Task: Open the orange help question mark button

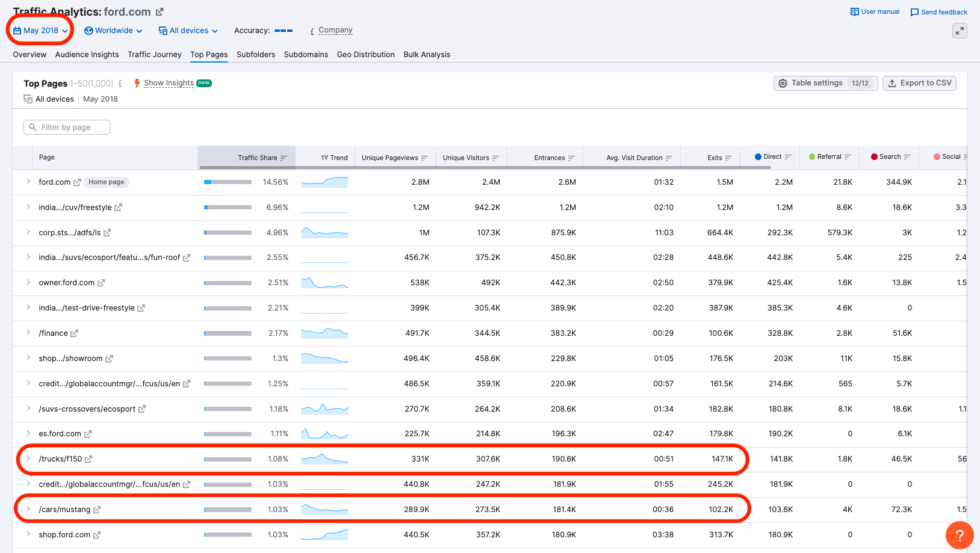Action: (x=960, y=535)
